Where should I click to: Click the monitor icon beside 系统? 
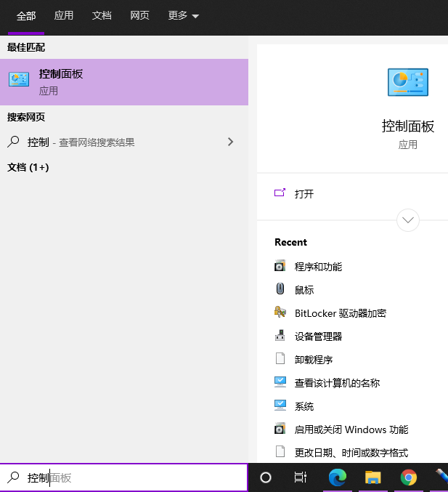(x=280, y=405)
